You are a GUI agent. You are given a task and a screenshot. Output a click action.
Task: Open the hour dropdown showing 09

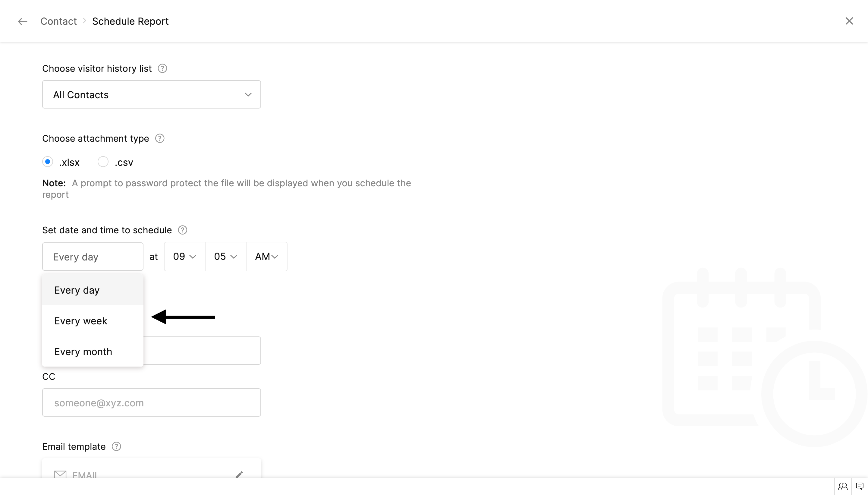184,257
